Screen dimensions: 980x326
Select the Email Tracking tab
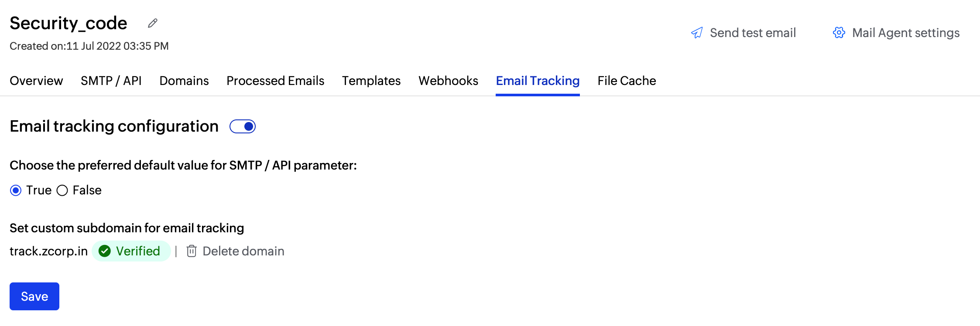537,81
